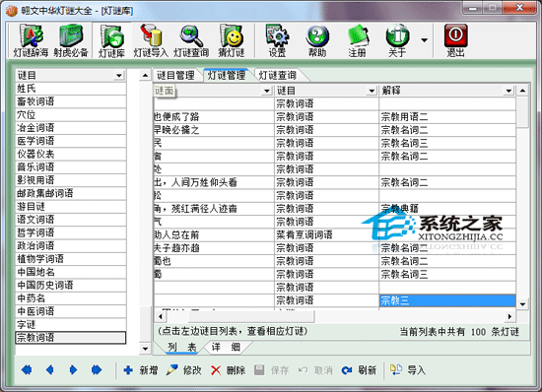
Task: Select 中国历史词语 in the category list
Action: click(71, 286)
